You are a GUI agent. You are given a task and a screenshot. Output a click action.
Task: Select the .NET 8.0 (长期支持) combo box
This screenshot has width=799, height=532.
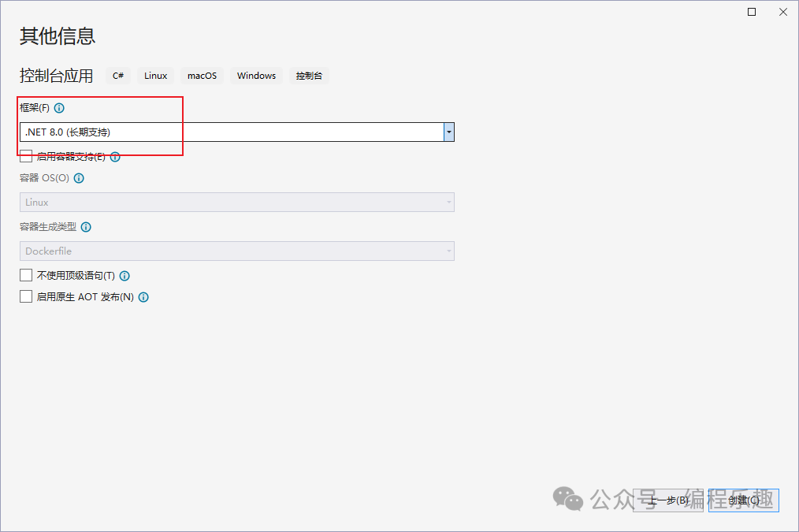coord(237,132)
